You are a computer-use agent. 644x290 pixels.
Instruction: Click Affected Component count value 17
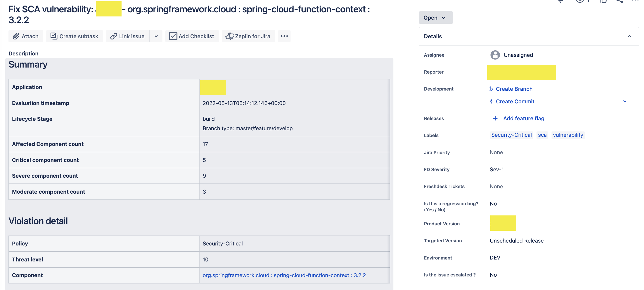(205, 144)
